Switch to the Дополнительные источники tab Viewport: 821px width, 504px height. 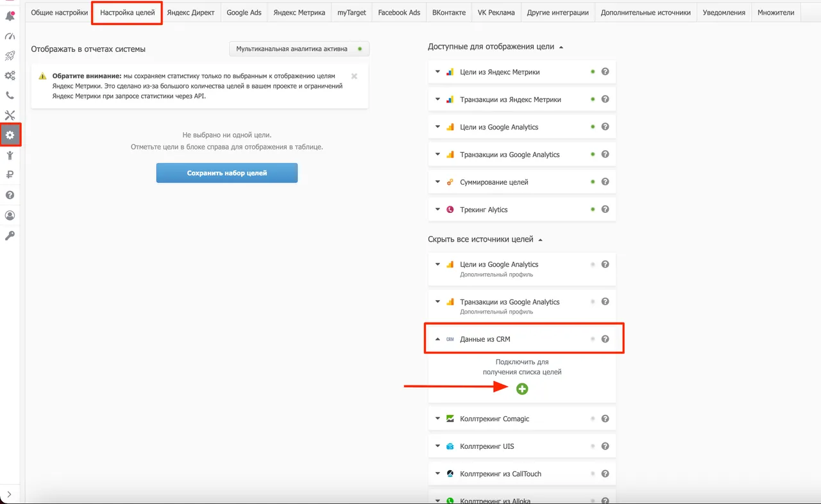646,13
